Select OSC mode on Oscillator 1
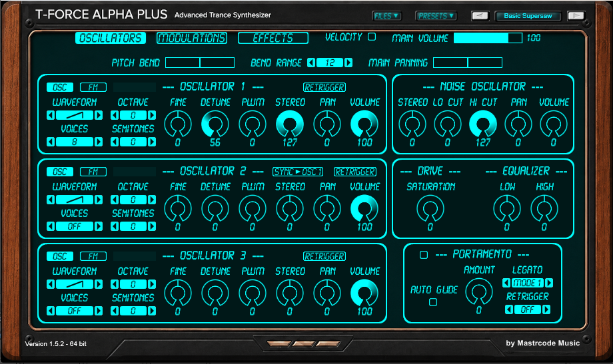 60,87
